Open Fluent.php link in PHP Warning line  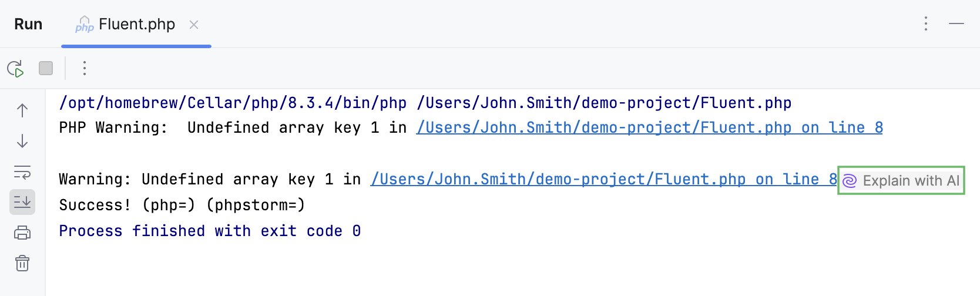click(649, 128)
